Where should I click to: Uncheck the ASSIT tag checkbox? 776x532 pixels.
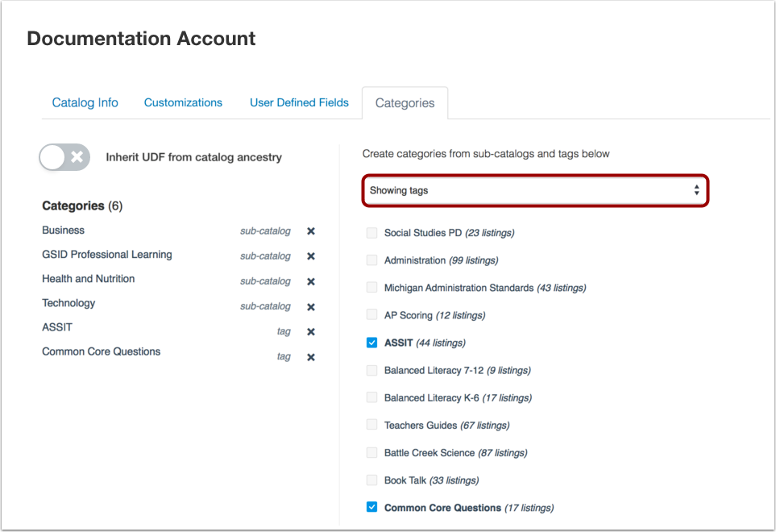pyautogui.click(x=371, y=343)
